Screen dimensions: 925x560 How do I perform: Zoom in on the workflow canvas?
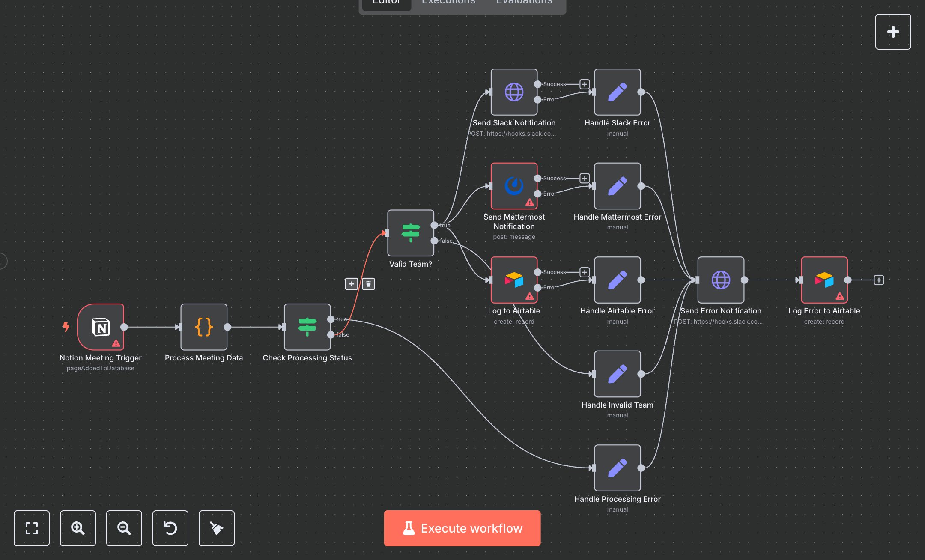(x=78, y=528)
